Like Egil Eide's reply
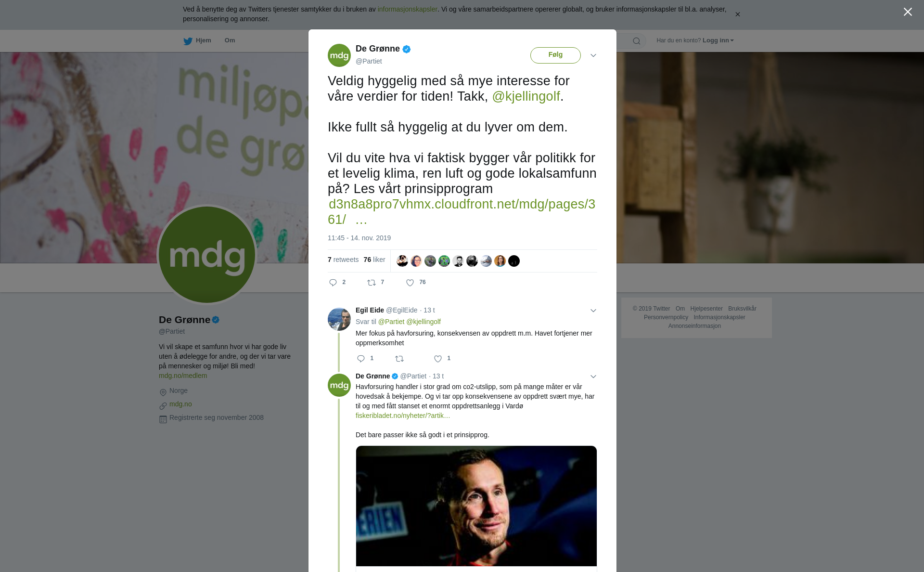Screen dimensions: 924x572 [438, 359]
